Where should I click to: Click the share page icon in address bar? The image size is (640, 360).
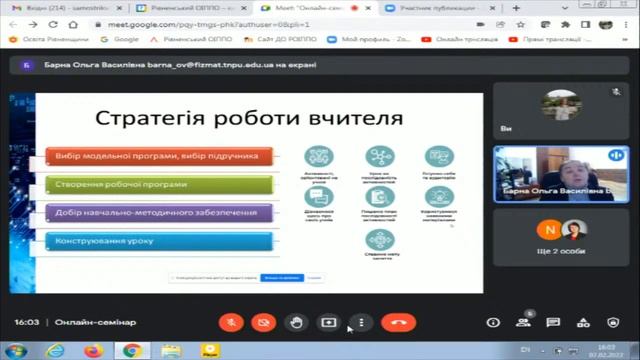[500, 25]
